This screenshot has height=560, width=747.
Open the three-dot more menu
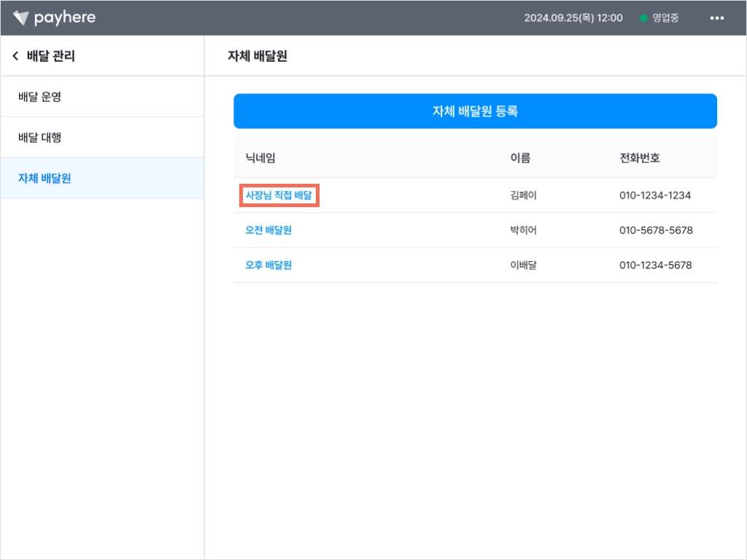716,18
